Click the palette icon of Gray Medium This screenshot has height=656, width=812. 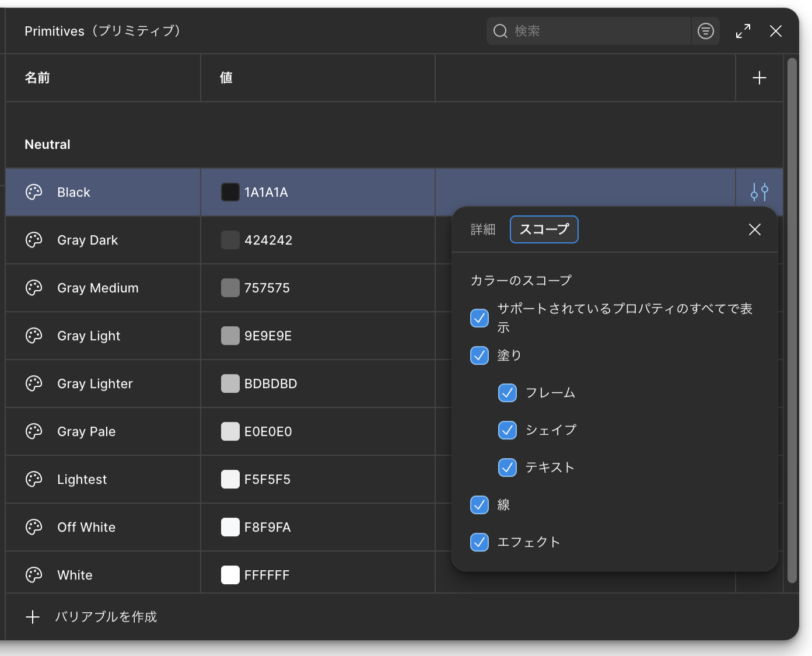click(34, 288)
